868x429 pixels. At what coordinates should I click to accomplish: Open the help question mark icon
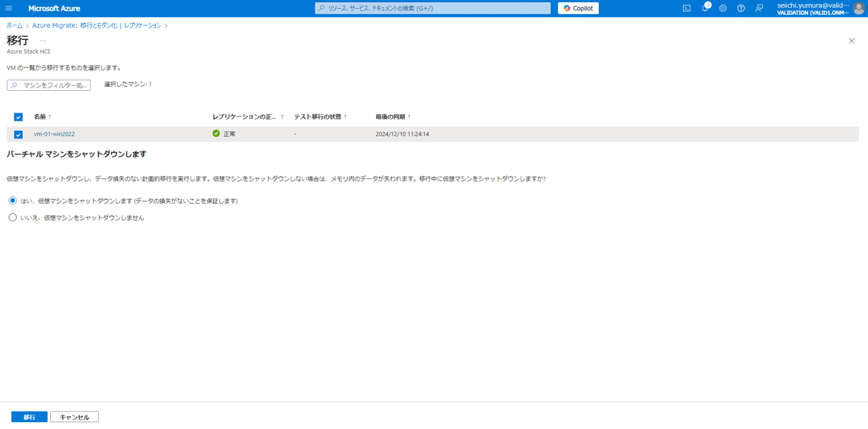[741, 8]
